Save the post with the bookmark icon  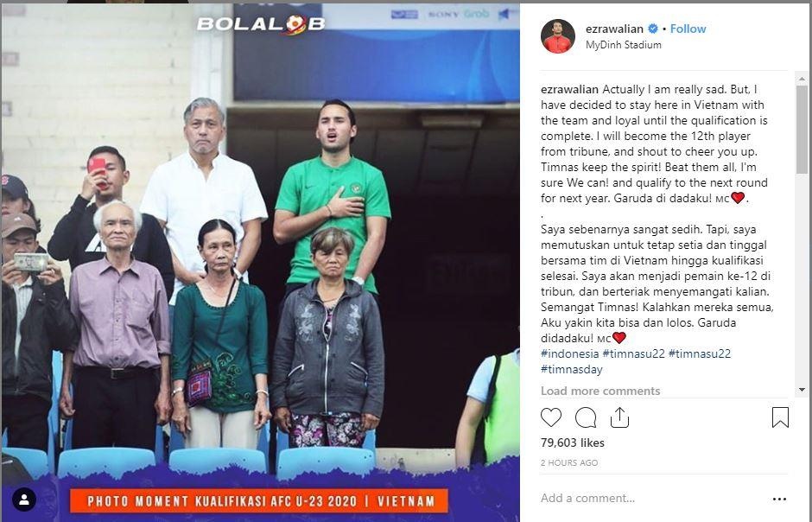pos(780,417)
